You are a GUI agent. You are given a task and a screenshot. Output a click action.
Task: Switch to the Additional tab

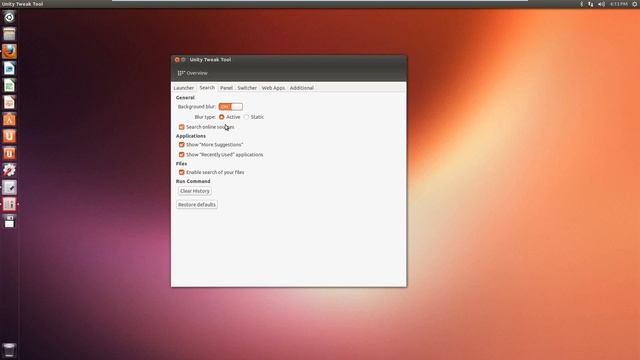click(302, 88)
